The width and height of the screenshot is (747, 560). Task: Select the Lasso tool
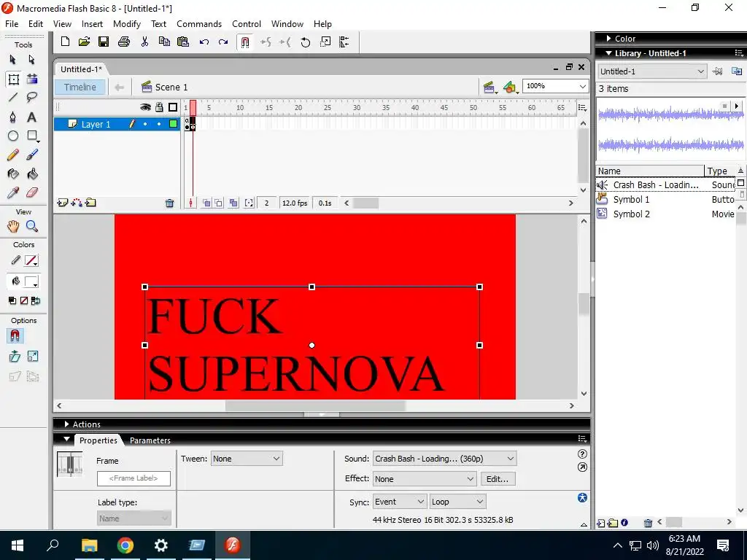pyautogui.click(x=32, y=98)
